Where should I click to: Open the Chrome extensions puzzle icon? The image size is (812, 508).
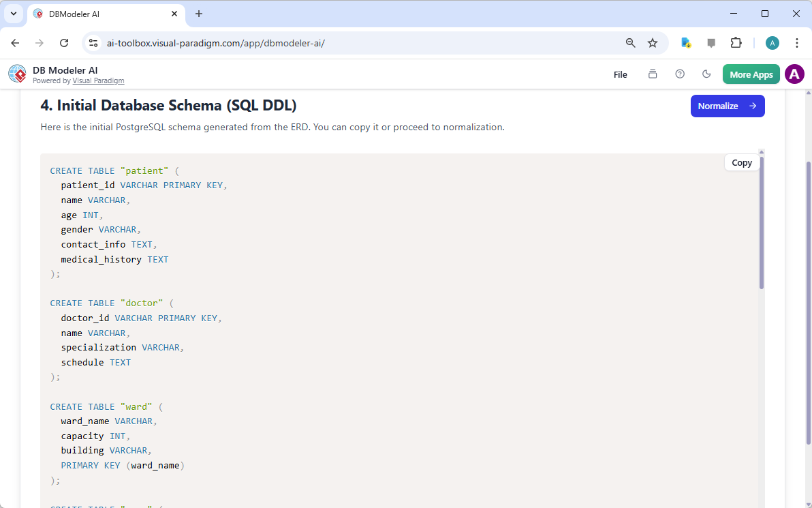[x=736, y=42]
